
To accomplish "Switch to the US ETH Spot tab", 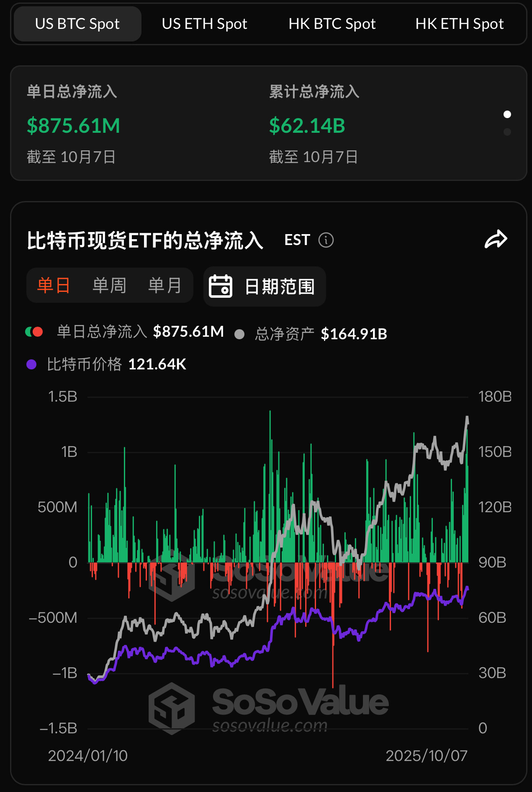I will (x=204, y=24).
